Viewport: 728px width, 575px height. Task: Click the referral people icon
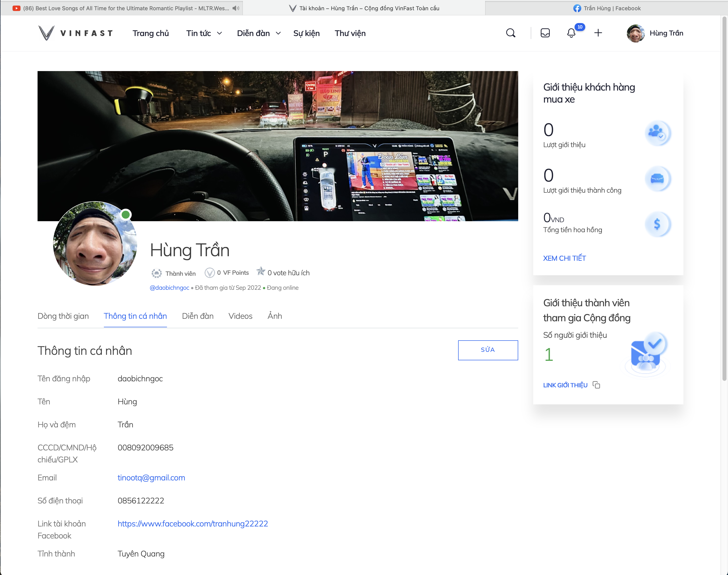[x=657, y=133]
